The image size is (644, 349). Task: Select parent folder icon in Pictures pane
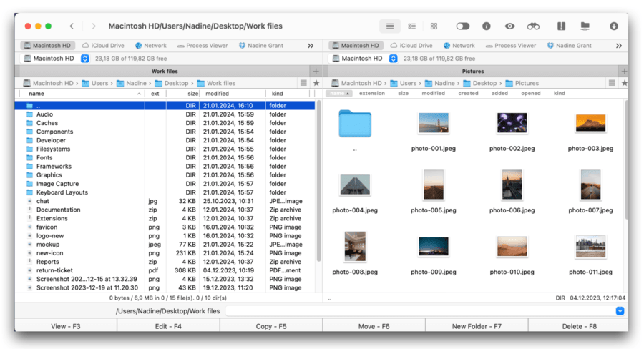355,123
